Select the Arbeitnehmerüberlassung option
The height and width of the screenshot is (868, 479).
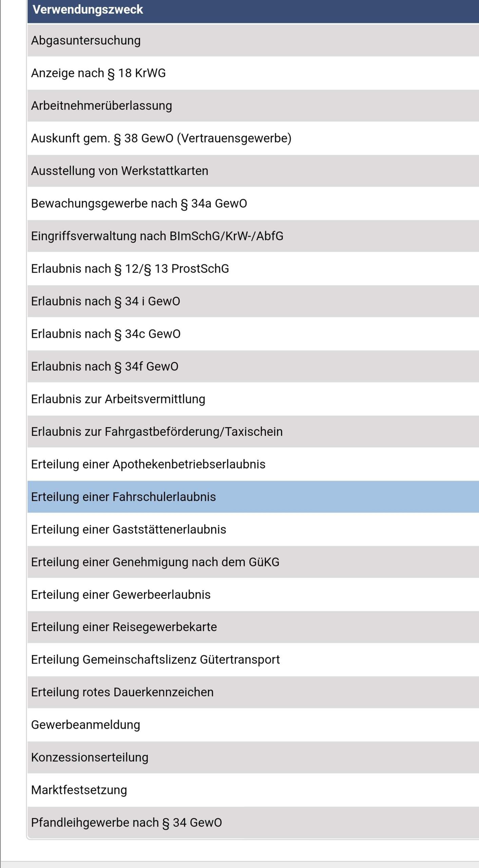tap(101, 106)
